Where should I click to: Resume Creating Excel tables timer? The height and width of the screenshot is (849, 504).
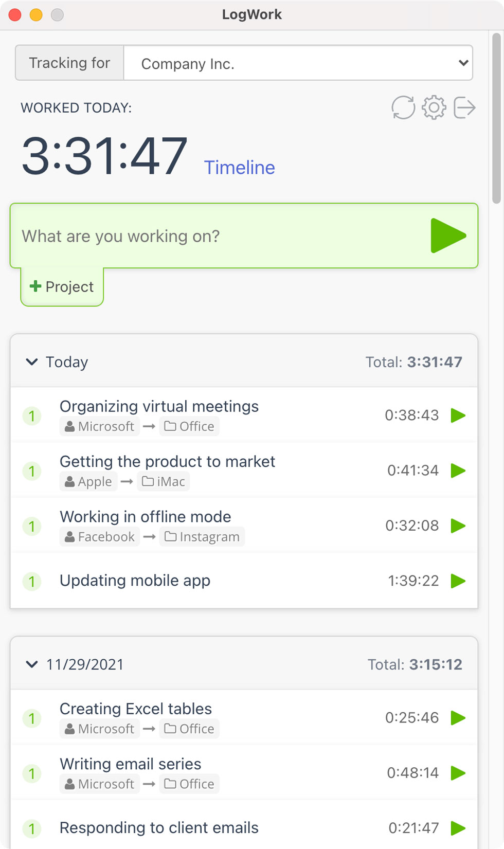pos(458,718)
